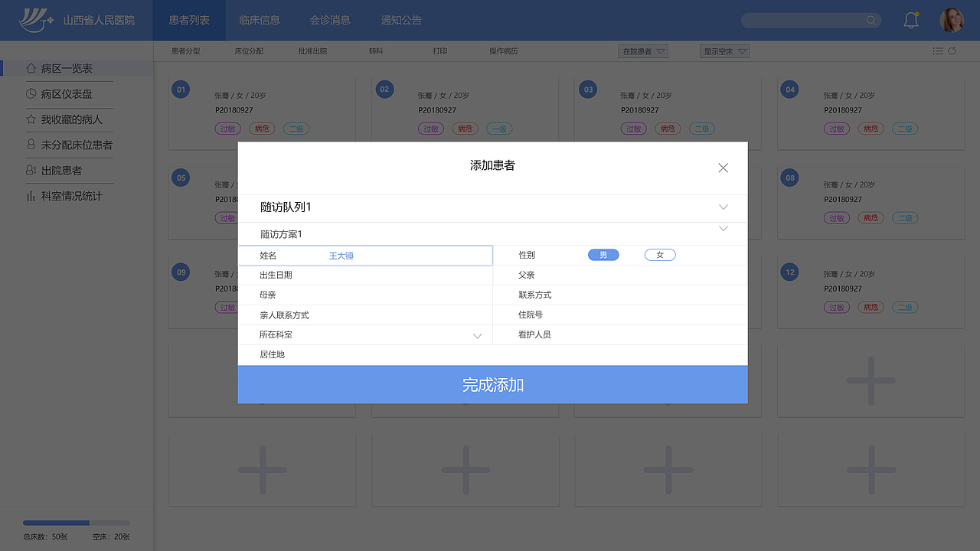Toggle the 病危 tag on bed 01 card
980x551 pixels.
point(262,129)
